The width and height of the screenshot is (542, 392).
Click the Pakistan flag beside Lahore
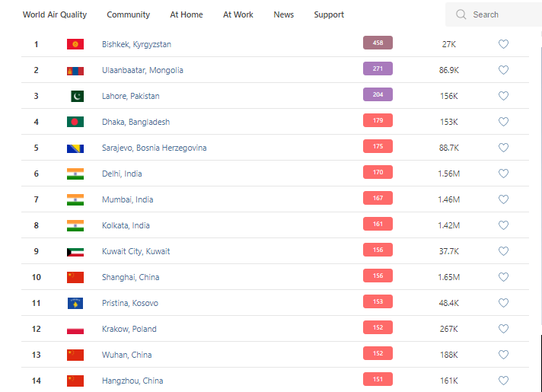(x=77, y=96)
